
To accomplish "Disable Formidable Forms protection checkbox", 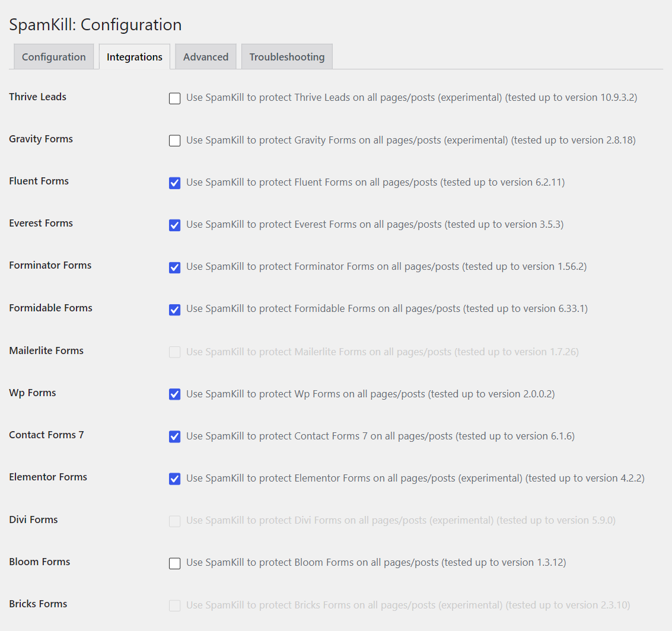I will coord(174,310).
